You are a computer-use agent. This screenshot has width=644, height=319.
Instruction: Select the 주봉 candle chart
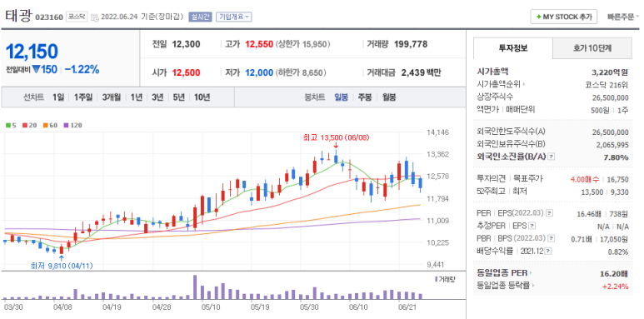(365, 97)
